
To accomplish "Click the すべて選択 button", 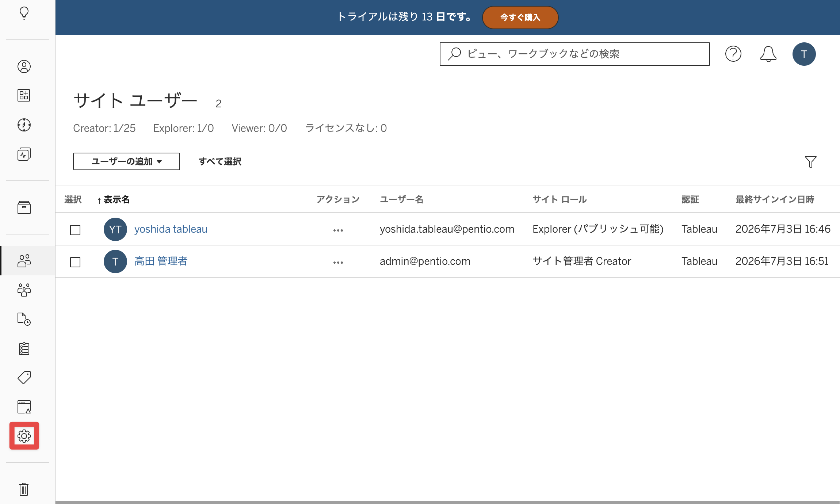I will (220, 161).
